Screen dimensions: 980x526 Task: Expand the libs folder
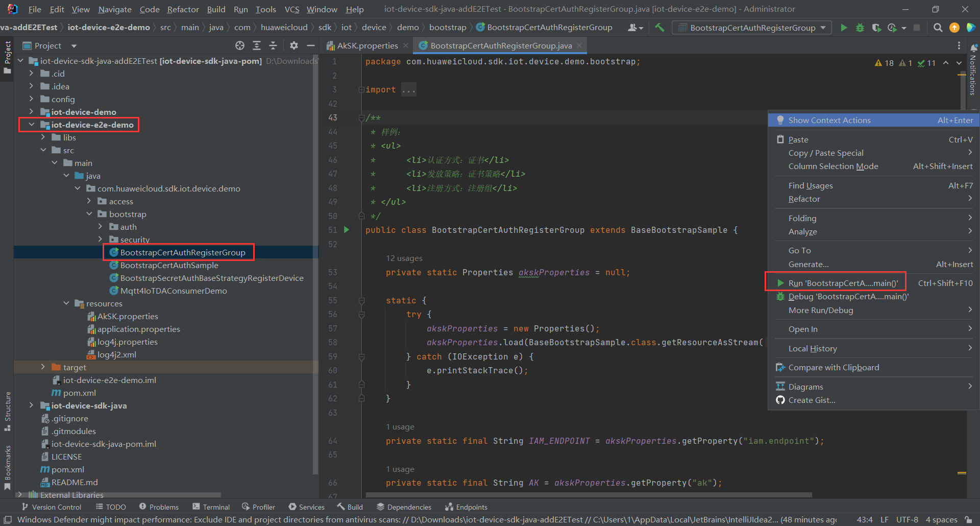pyautogui.click(x=43, y=137)
